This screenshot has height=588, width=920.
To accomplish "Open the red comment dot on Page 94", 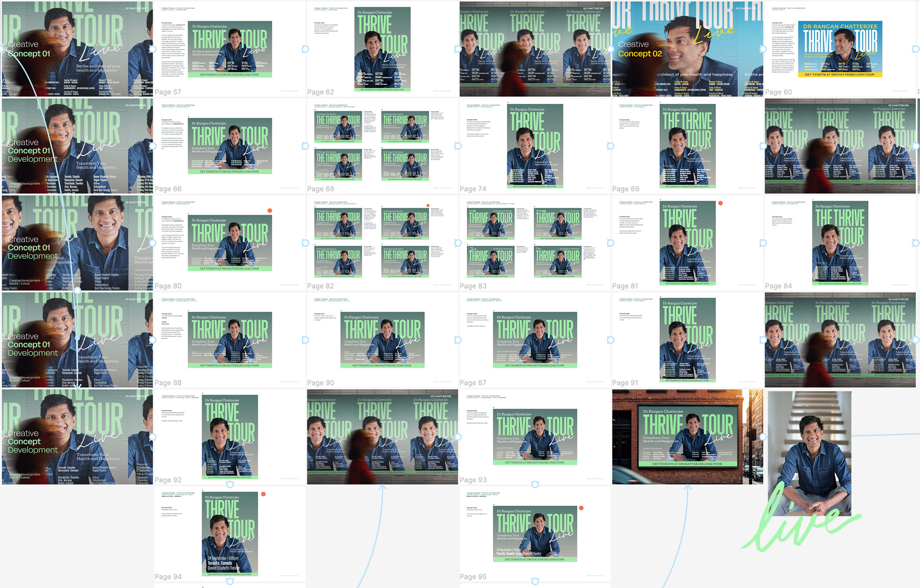I will 263,494.
